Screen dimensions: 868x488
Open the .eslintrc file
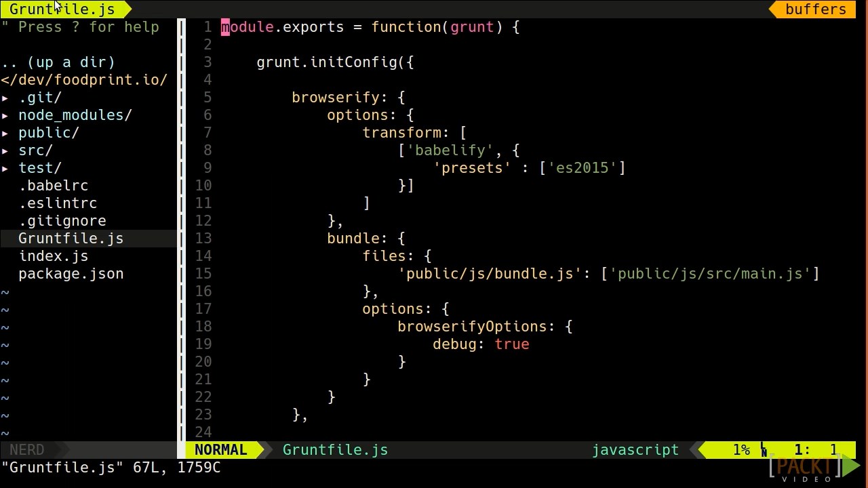[x=58, y=203]
